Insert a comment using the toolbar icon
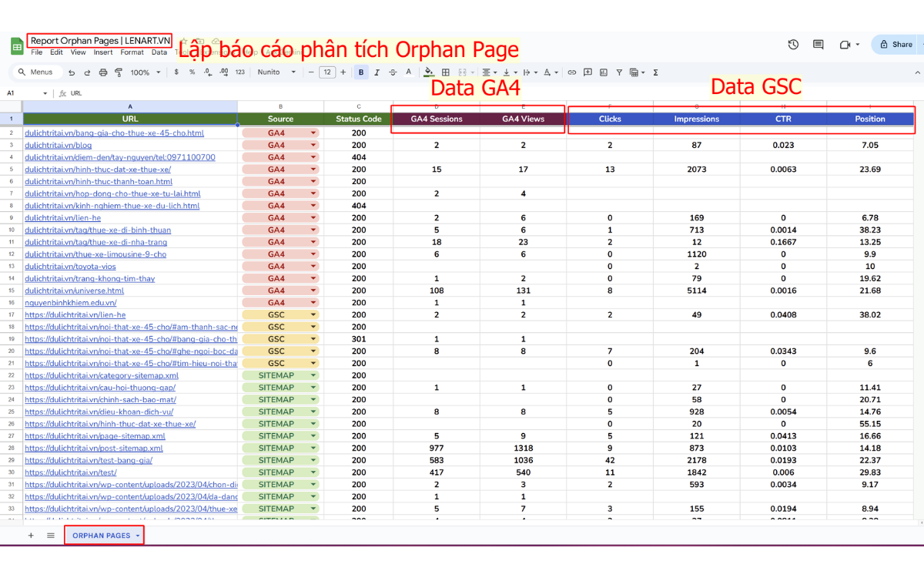This screenshot has height=578, width=924. (587, 72)
